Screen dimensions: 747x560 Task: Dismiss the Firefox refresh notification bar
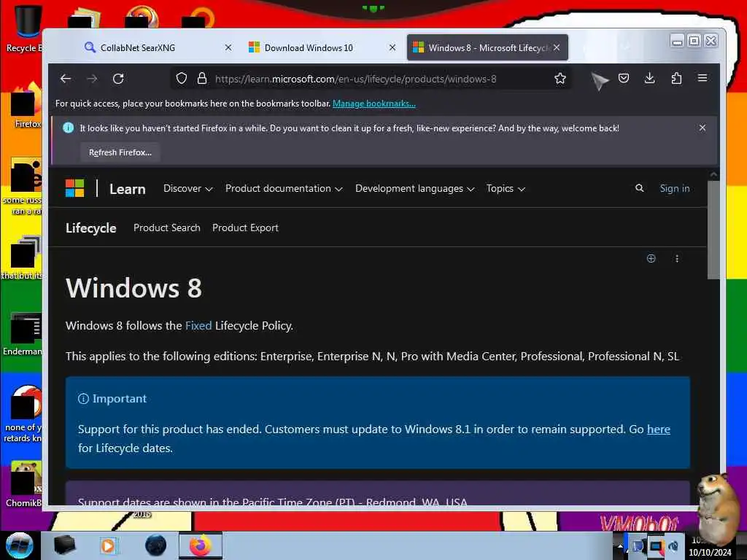coord(703,128)
